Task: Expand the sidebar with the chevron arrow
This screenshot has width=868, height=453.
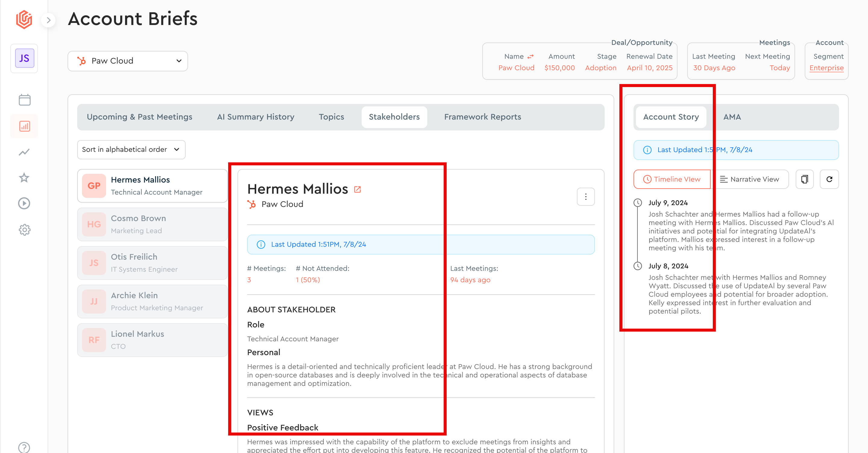Action: pos(49,20)
